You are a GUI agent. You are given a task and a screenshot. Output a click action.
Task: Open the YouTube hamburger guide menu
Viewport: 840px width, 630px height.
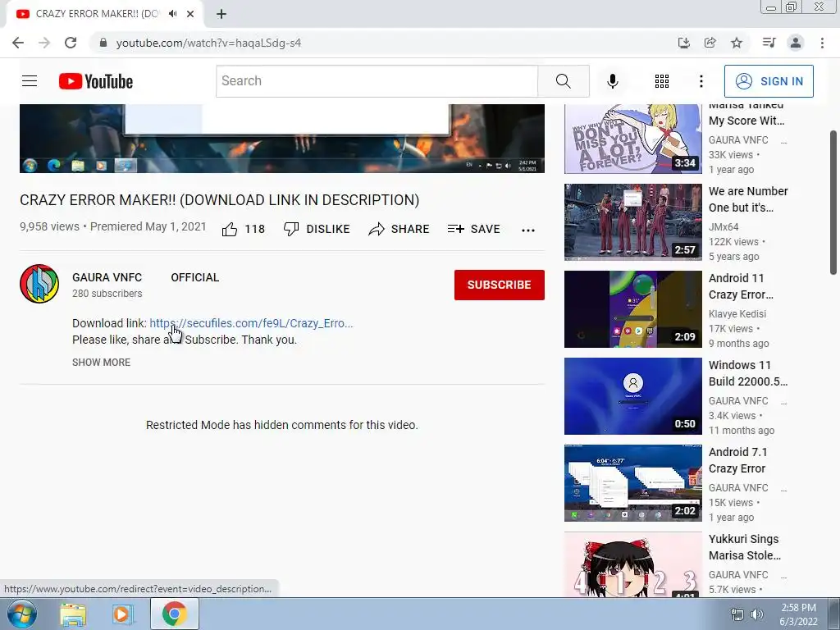coord(30,81)
